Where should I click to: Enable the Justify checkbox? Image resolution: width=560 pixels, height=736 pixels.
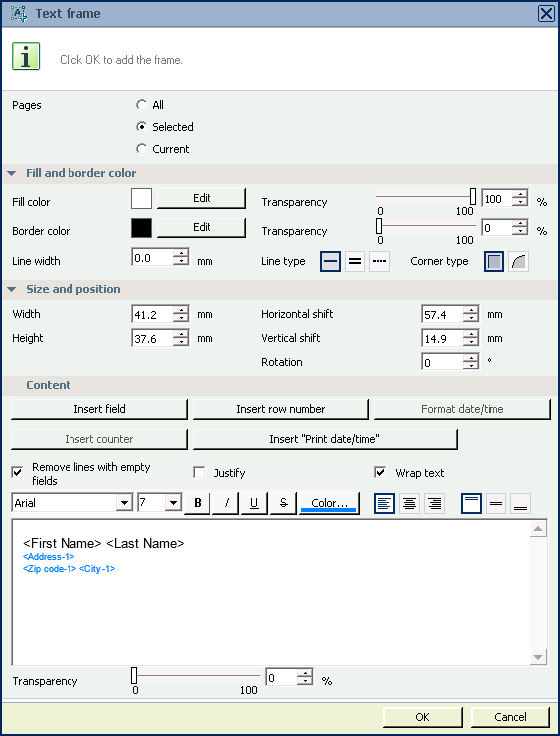(x=200, y=472)
